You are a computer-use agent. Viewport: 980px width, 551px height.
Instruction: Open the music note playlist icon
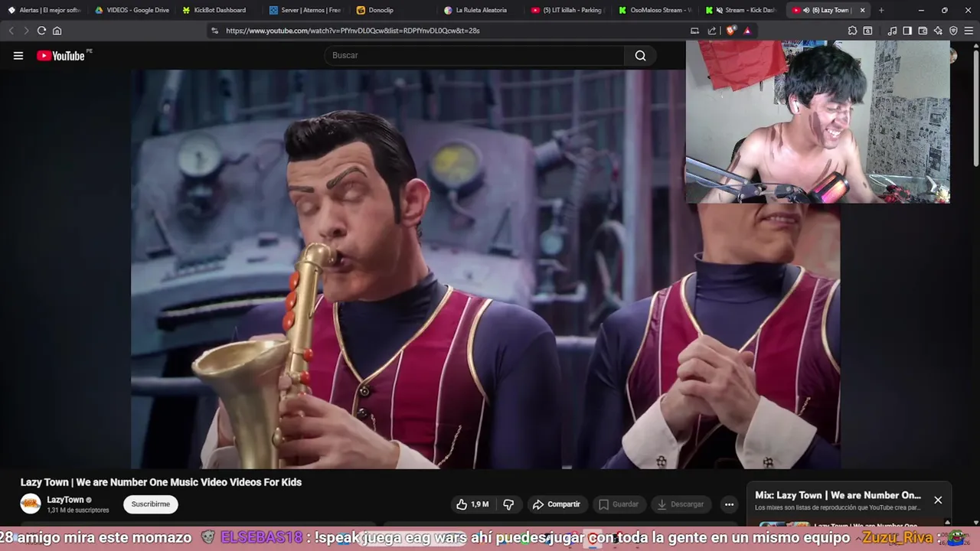coord(892,31)
